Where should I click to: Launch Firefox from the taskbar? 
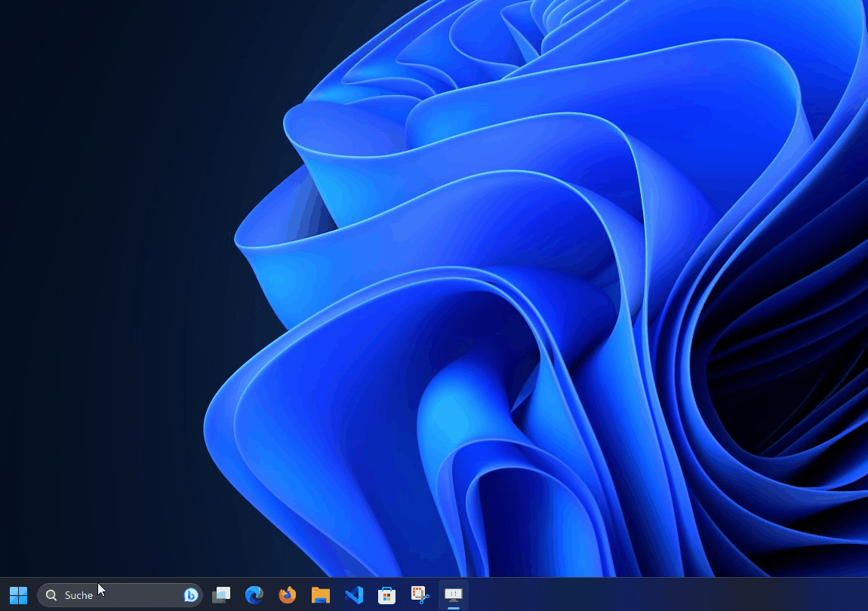point(288,595)
